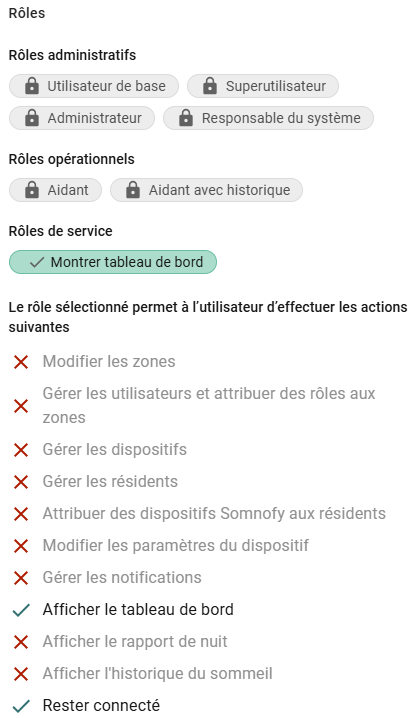
Task: Click green check beside Afficher le tableau de bord
Action: pyautogui.click(x=21, y=610)
